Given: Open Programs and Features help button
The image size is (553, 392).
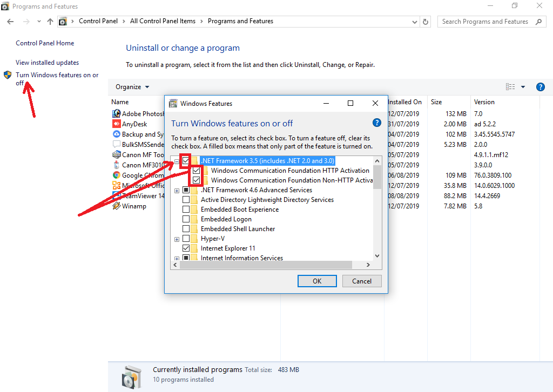Looking at the screenshot, I should 540,87.
